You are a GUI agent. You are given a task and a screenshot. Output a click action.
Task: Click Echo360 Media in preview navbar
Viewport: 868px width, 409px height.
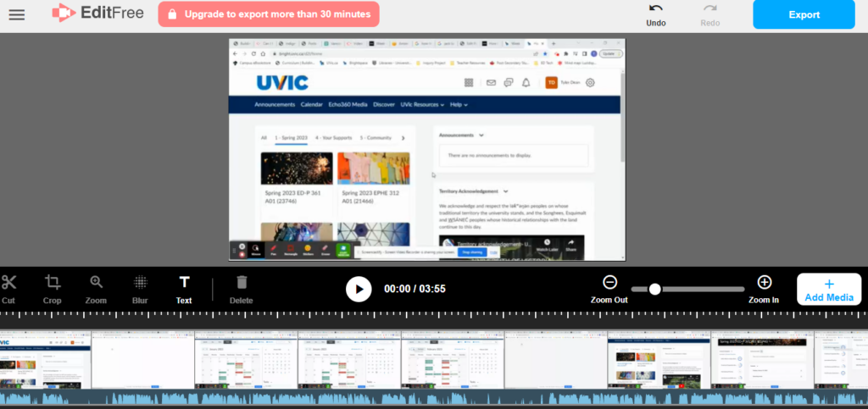click(348, 104)
